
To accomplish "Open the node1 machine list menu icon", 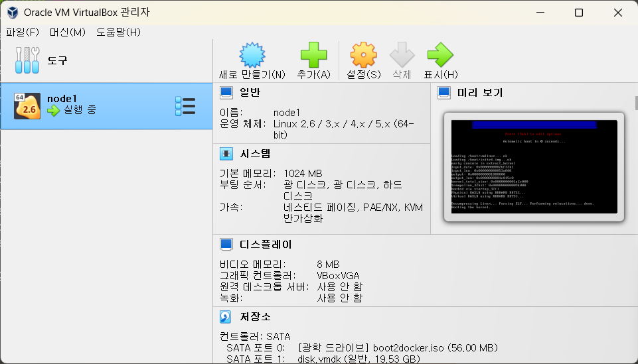I will [x=185, y=106].
